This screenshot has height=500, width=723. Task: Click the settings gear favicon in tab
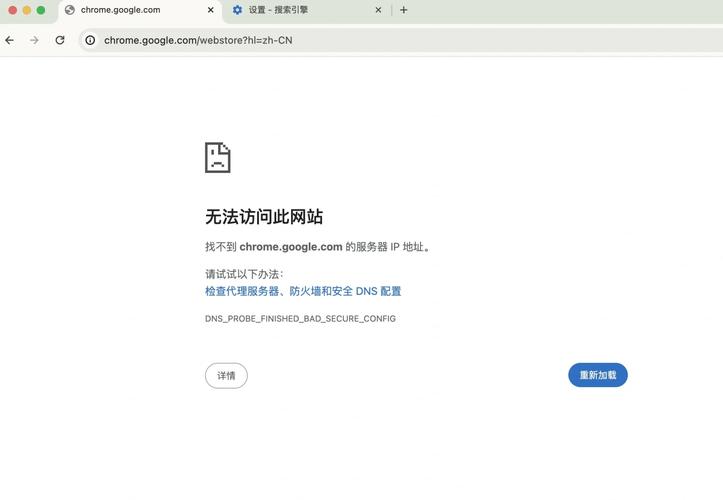237,10
